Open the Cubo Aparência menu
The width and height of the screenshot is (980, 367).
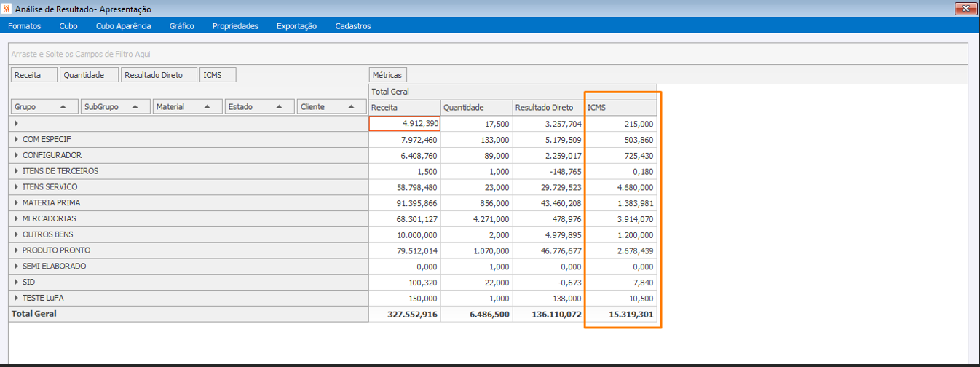click(124, 25)
